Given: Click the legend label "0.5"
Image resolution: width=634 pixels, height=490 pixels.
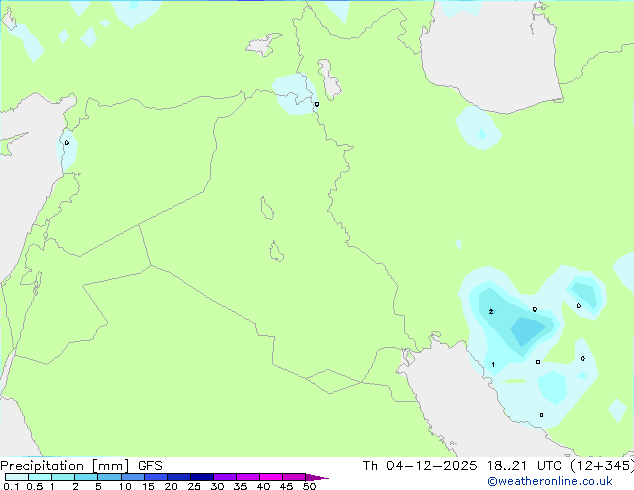Looking at the screenshot, I should [35, 486].
